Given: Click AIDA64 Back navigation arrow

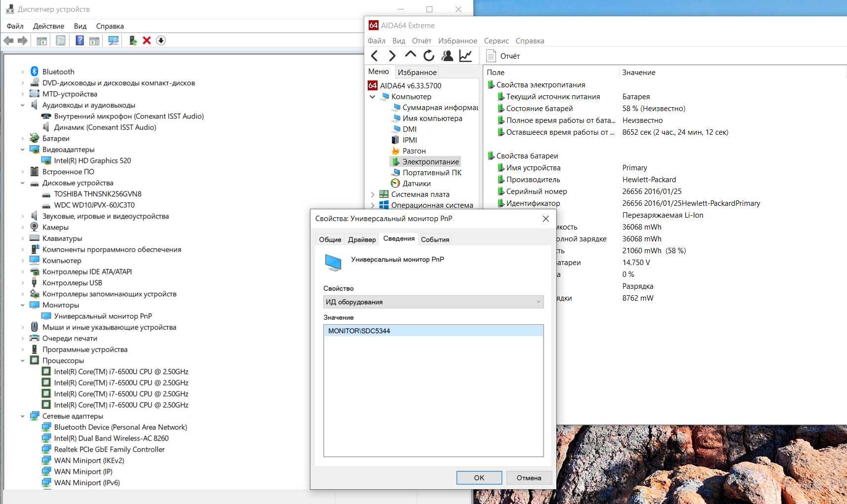Looking at the screenshot, I should pyautogui.click(x=374, y=56).
